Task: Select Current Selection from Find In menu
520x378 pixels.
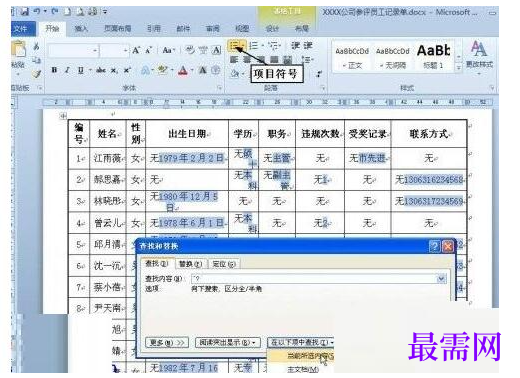Action: (x=301, y=356)
